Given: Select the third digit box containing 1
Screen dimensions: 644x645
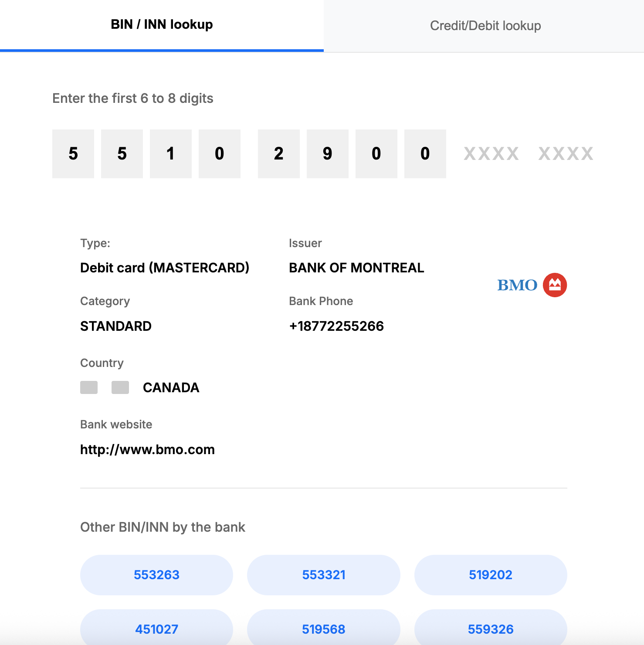Looking at the screenshot, I should [x=171, y=154].
